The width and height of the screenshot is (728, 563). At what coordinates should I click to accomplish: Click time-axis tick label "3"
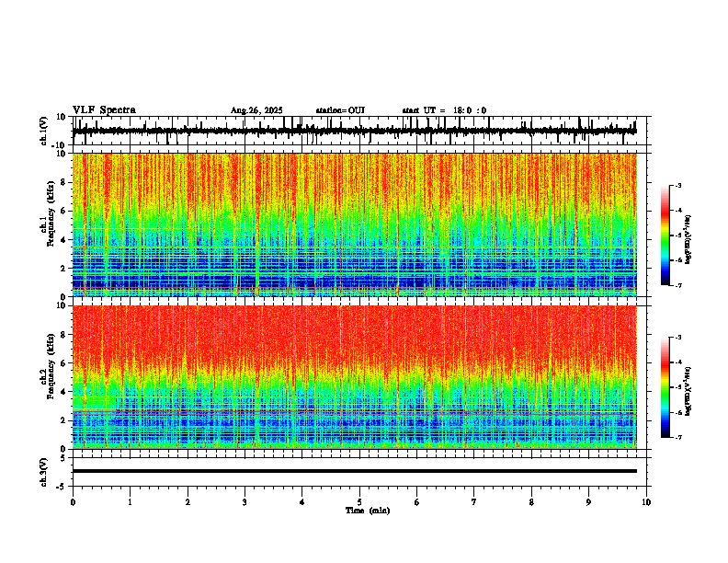pos(245,502)
